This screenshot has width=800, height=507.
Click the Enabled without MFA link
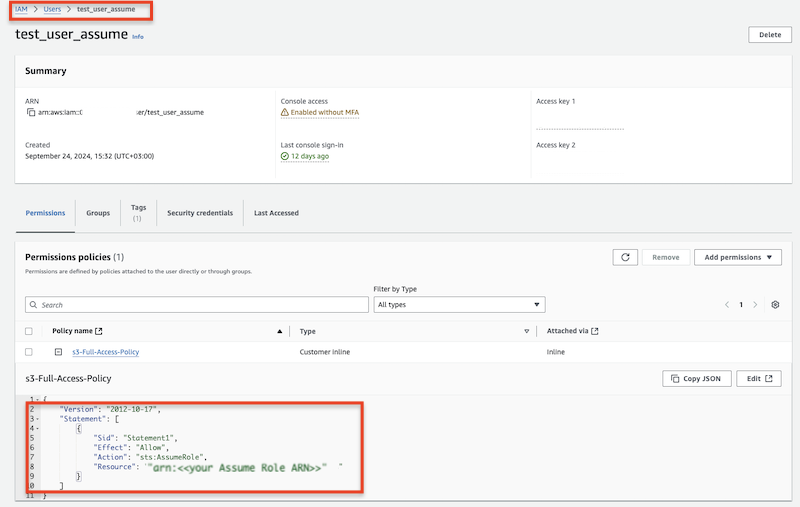click(324, 112)
